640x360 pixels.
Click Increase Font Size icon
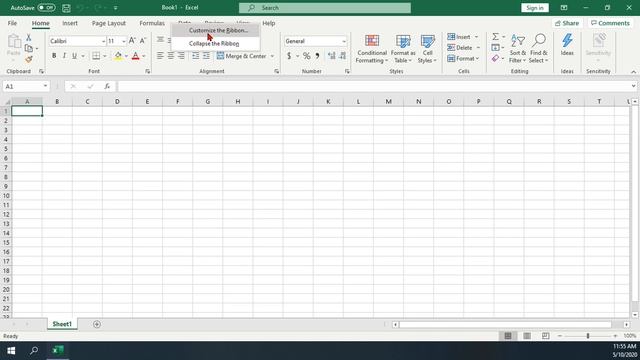(x=132, y=41)
